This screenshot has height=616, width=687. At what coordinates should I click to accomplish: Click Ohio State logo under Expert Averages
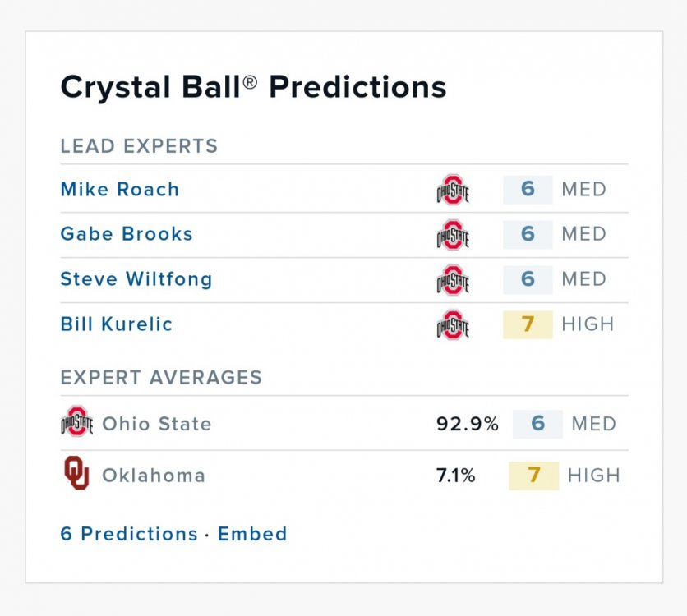pyautogui.click(x=76, y=424)
